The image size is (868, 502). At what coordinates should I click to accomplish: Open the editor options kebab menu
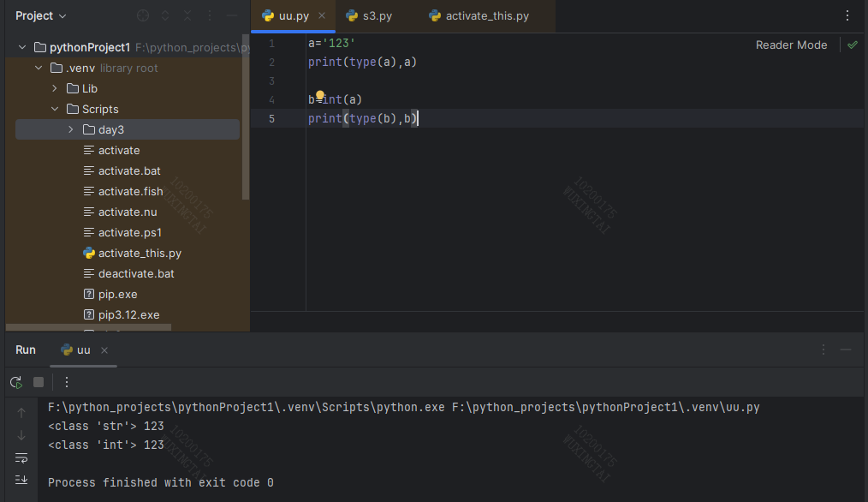(x=847, y=15)
